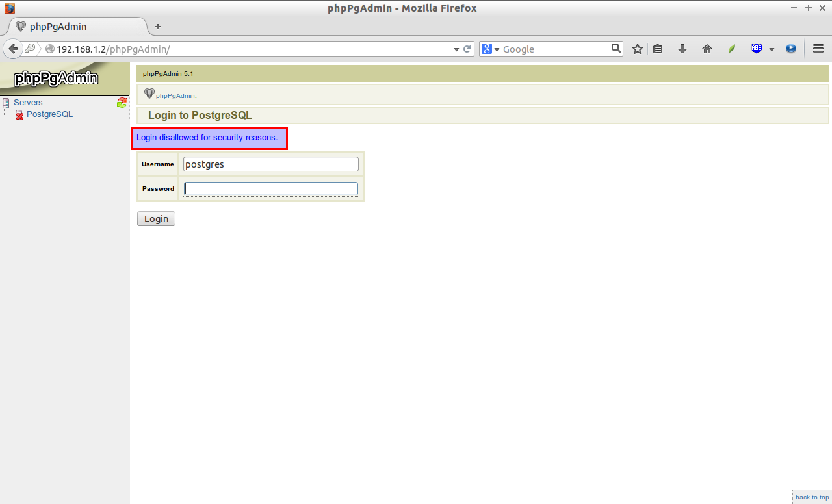Select the phpPgAdmin browser tab
This screenshot has height=504, width=832.
click(x=78, y=27)
